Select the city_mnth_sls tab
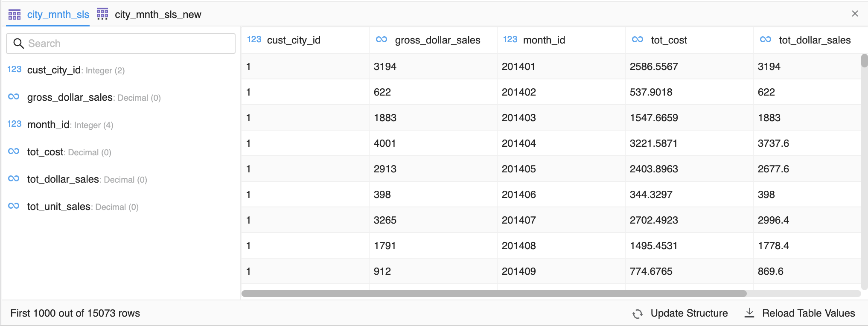The image size is (868, 326). [58, 15]
